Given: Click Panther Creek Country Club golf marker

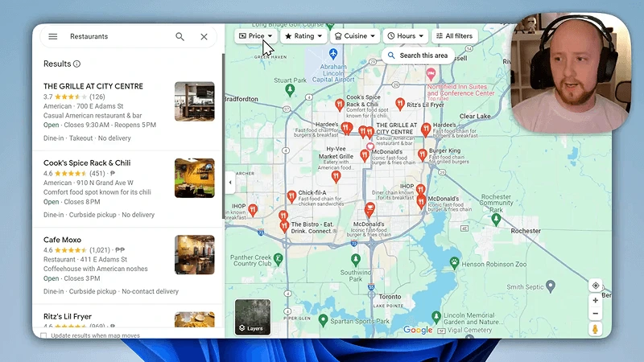Looking at the screenshot, I should point(279,259).
